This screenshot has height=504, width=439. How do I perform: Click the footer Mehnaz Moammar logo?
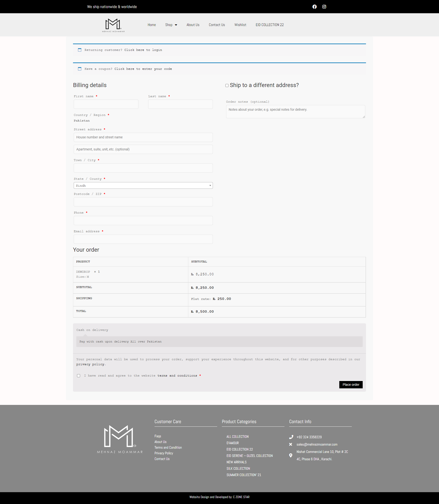(120, 439)
